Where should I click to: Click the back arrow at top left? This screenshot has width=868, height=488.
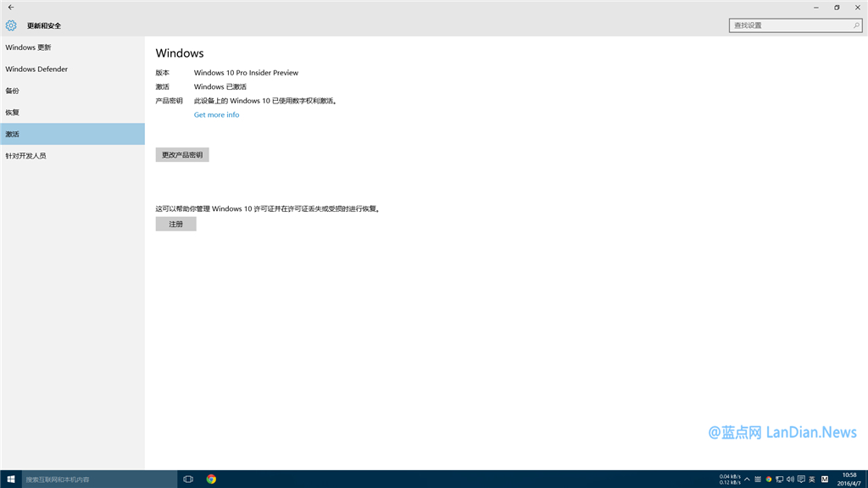(11, 8)
